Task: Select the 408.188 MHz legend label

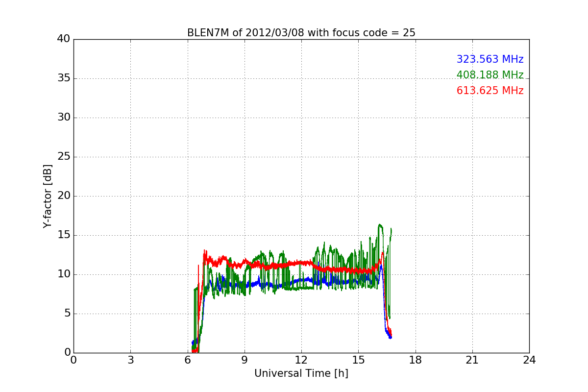Action: (x=490, y=75)
